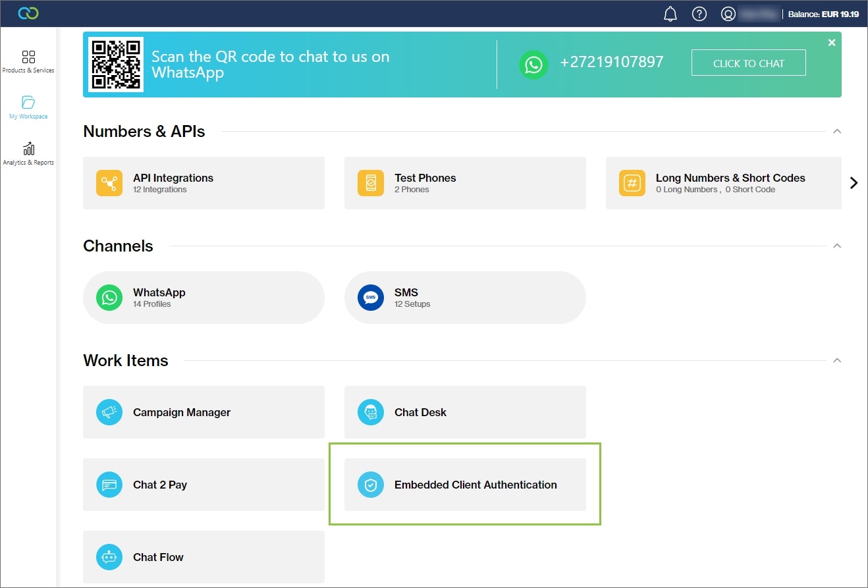The width and height of the screenshot is (868, 588).
Task: Click the Clickatell logo in top bar
Action: (28, 13)
